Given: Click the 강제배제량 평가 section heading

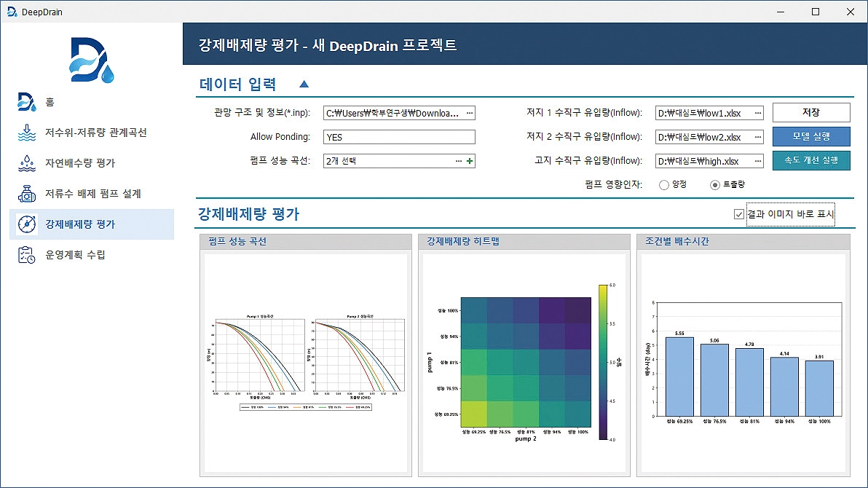Looking at the screenshot, I should click(x=248, y=214).
